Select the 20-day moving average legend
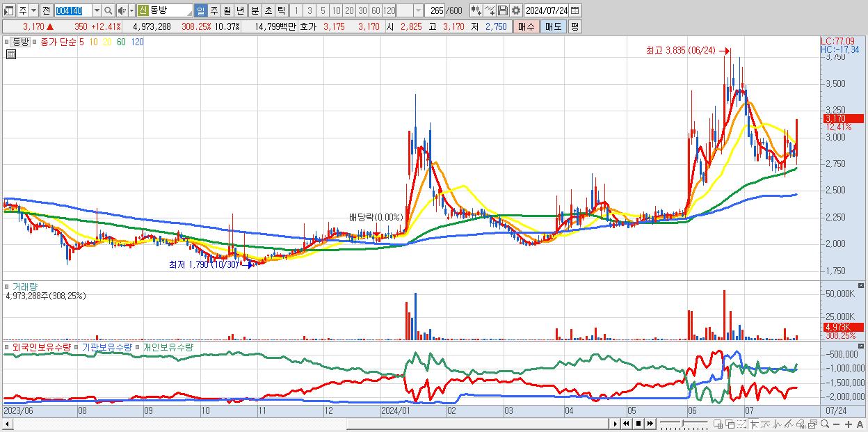 point(107,42)
